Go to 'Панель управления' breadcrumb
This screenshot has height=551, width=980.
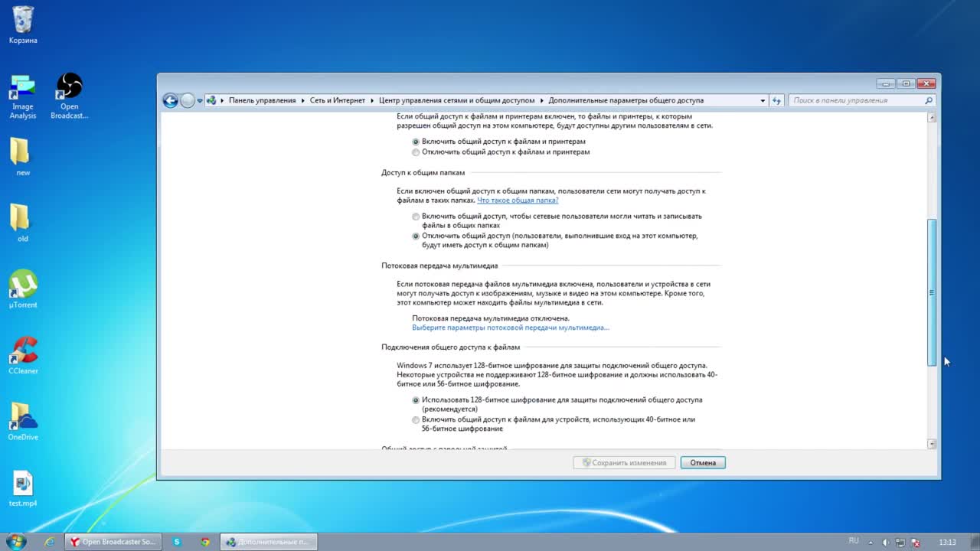262,100
